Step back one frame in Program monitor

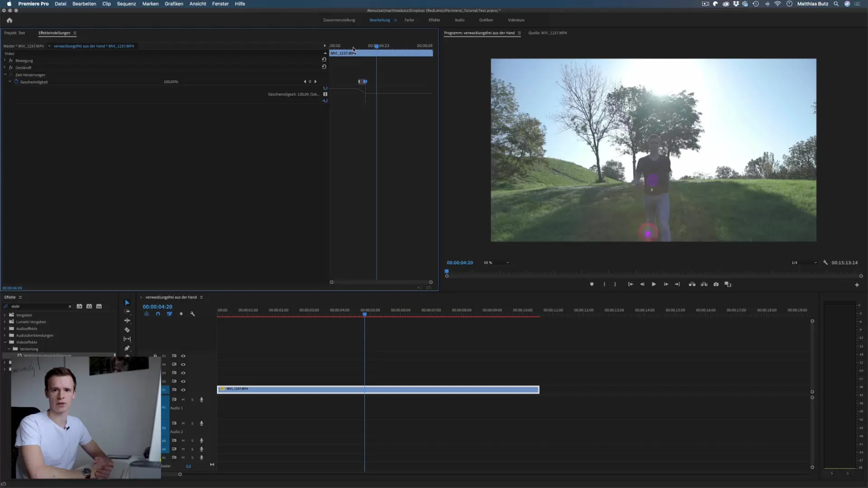pyautogui.click(x=642, y=284)
